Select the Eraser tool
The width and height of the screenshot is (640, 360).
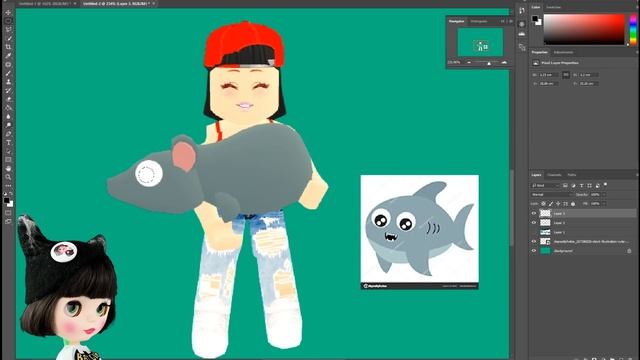[8, 99]
